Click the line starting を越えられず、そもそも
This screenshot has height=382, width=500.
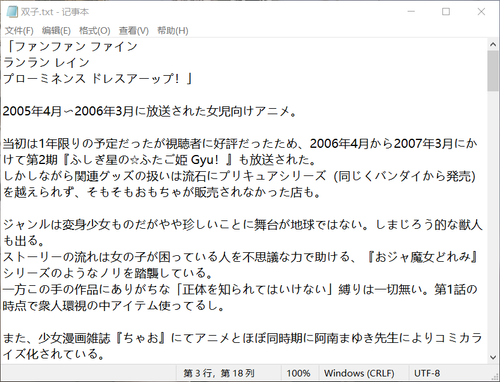pos(162,192)
